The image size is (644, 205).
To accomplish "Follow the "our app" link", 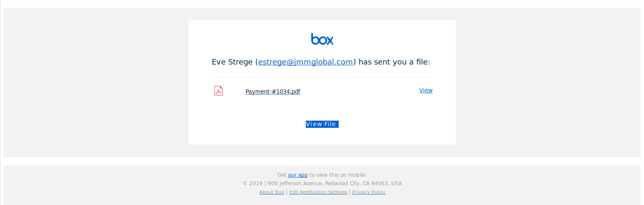I will pyautogui.click(x=298, y=175).
